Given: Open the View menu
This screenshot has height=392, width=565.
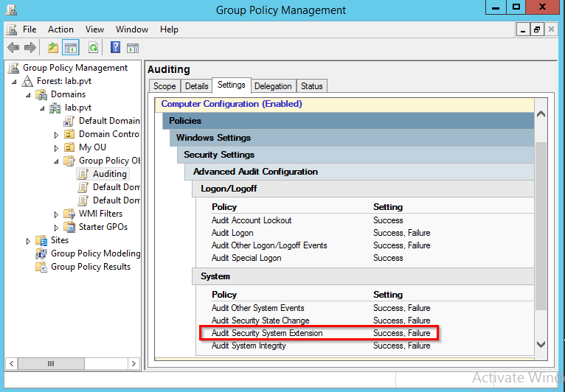Looking at the screenshot, I should (x=94, y=29).
